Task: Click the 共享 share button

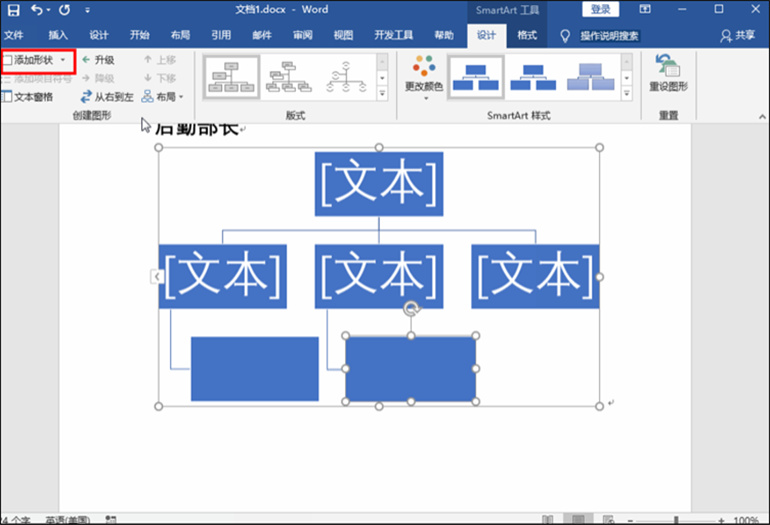Action: click(737, 35)
